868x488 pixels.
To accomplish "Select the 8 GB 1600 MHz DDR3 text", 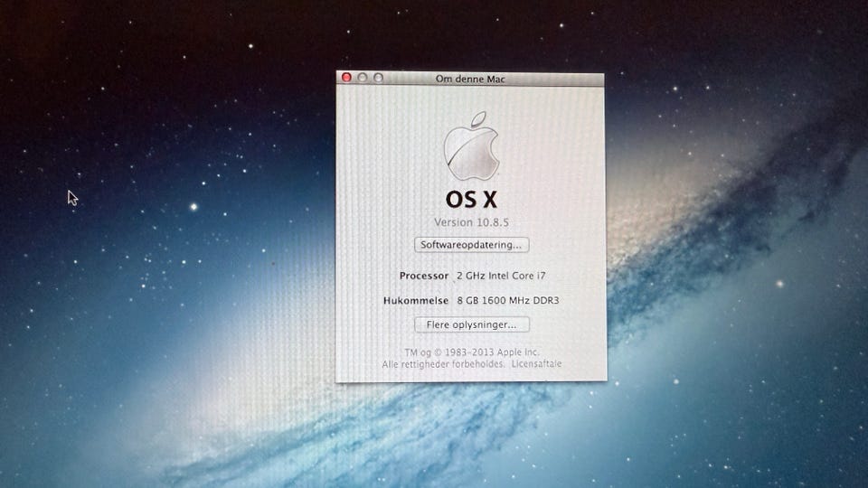I will tap(507, 300).
